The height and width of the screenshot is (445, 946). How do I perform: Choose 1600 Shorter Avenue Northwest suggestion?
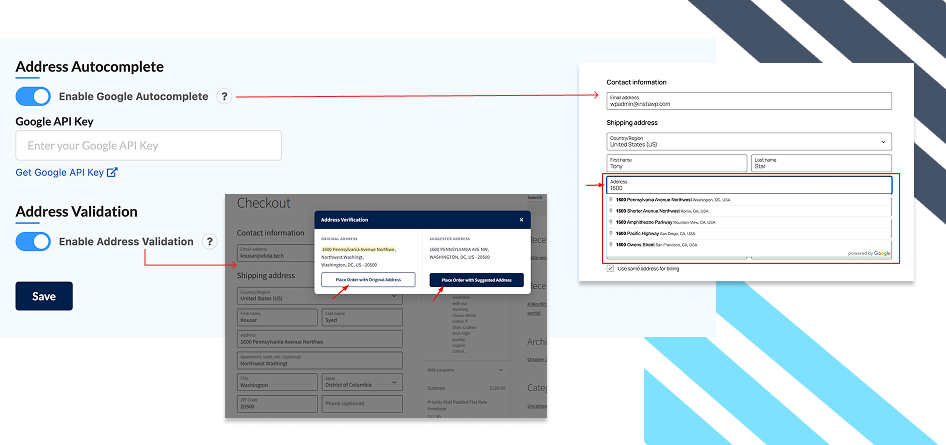click(x=749, y=211)
